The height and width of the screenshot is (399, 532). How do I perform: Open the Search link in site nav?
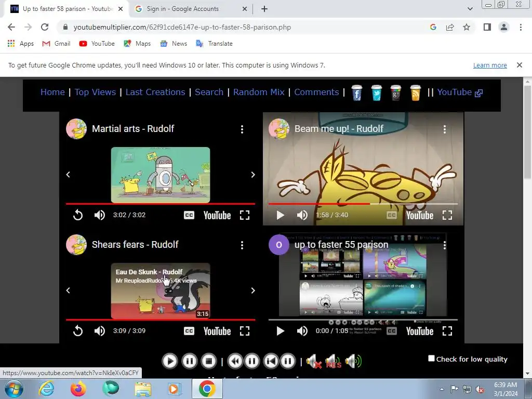209,92
